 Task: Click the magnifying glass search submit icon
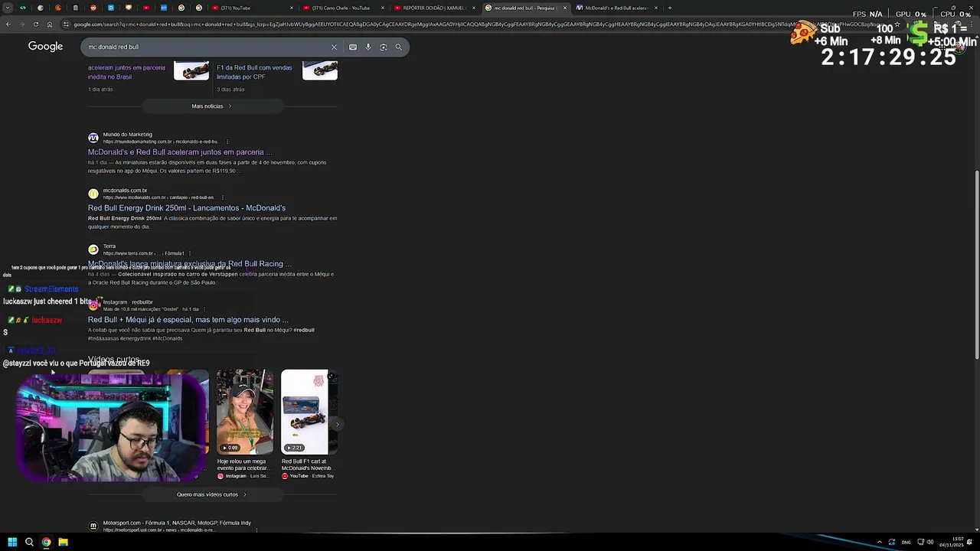(398, 47)
